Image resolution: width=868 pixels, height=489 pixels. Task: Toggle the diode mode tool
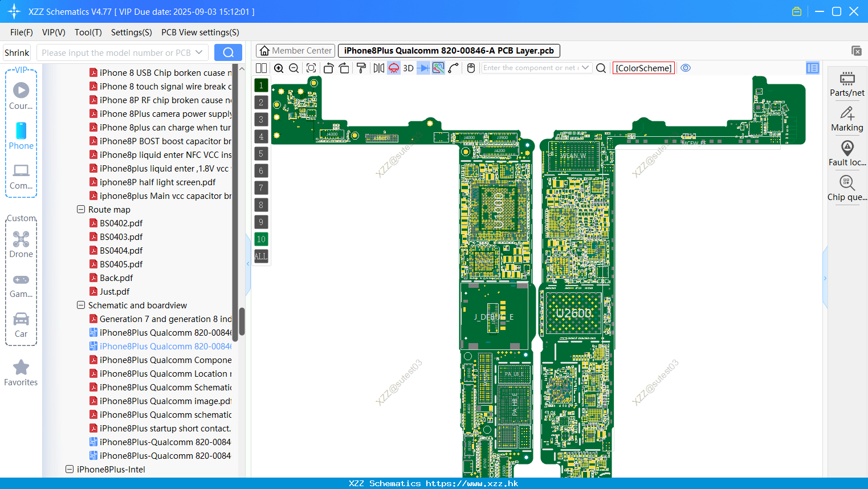(423, 68)
